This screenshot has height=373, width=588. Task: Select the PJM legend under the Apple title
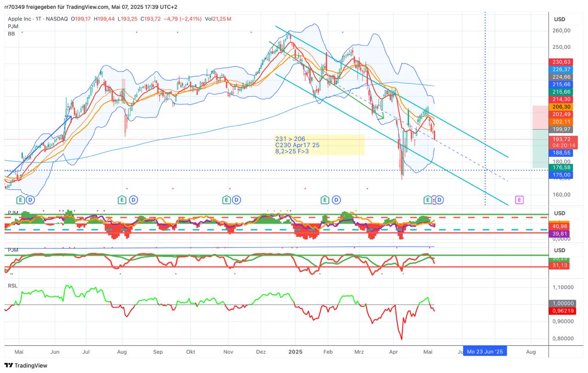tap(13, 27)
